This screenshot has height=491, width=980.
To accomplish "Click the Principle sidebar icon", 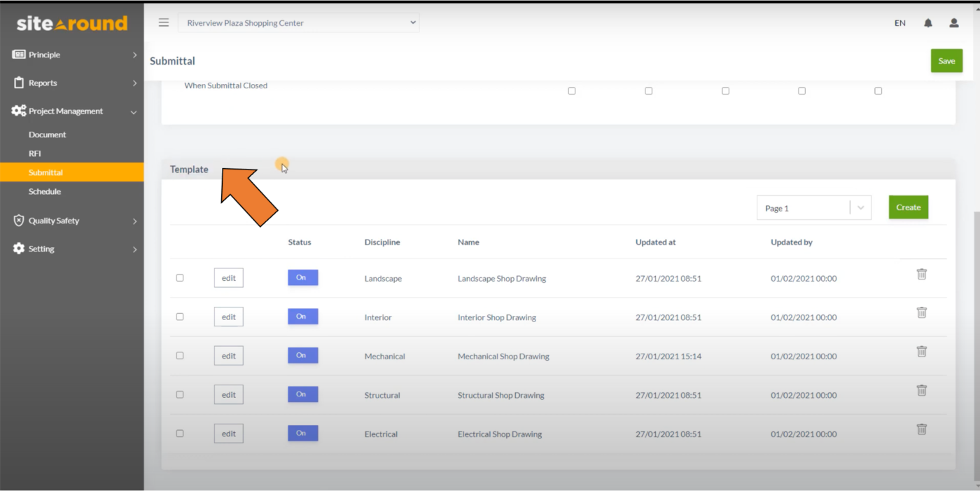I will pos(19,55).
